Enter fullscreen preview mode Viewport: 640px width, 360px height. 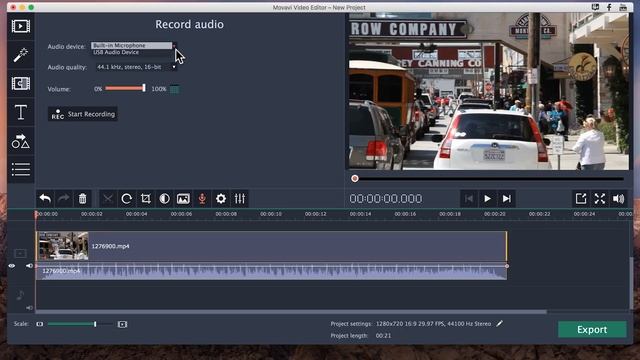(x=600, y=199)
